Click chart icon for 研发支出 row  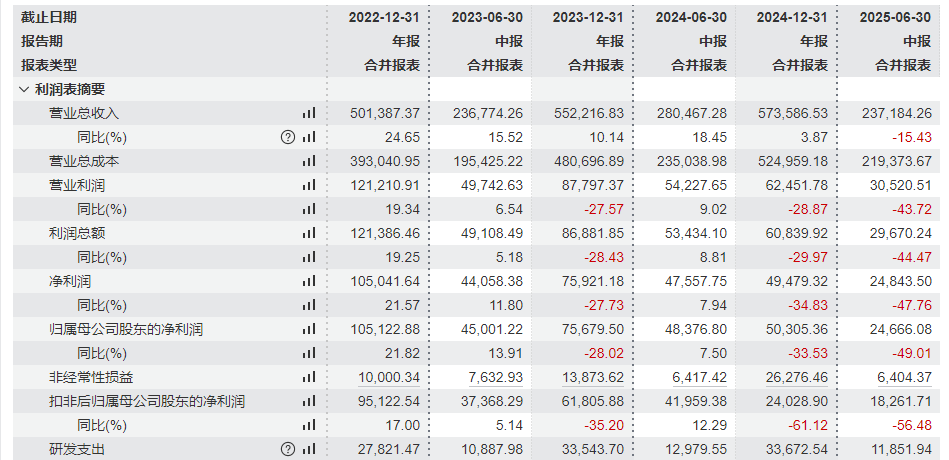308,449
